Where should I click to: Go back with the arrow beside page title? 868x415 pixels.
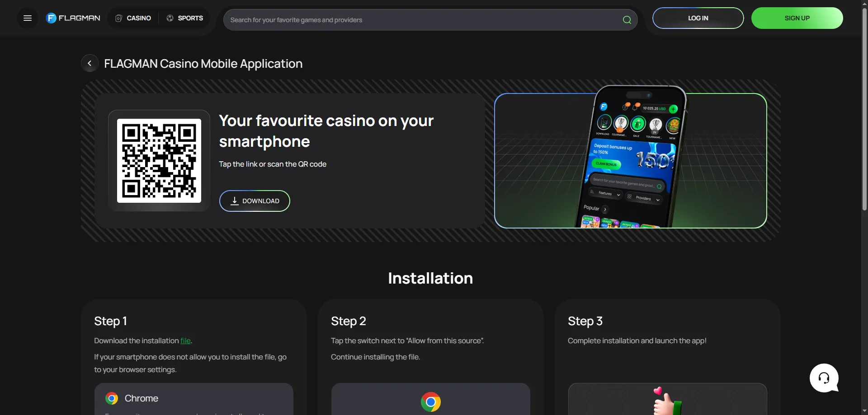[x=90, y=63]
